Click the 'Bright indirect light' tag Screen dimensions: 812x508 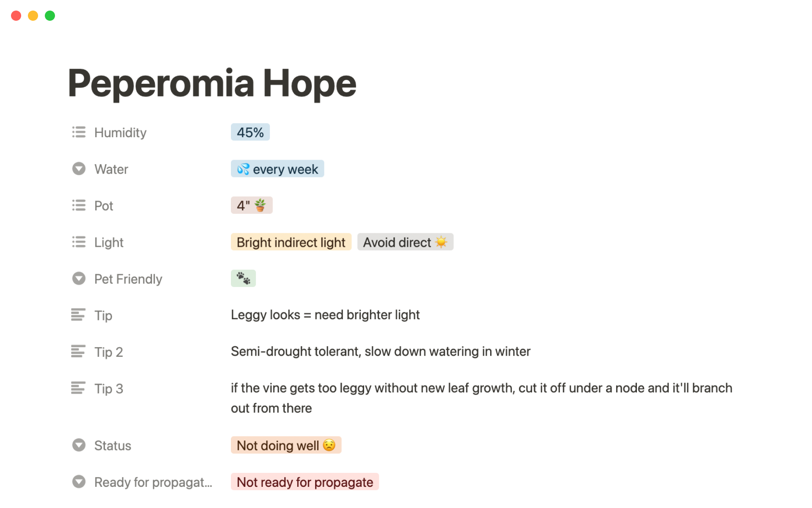point(291,242)
